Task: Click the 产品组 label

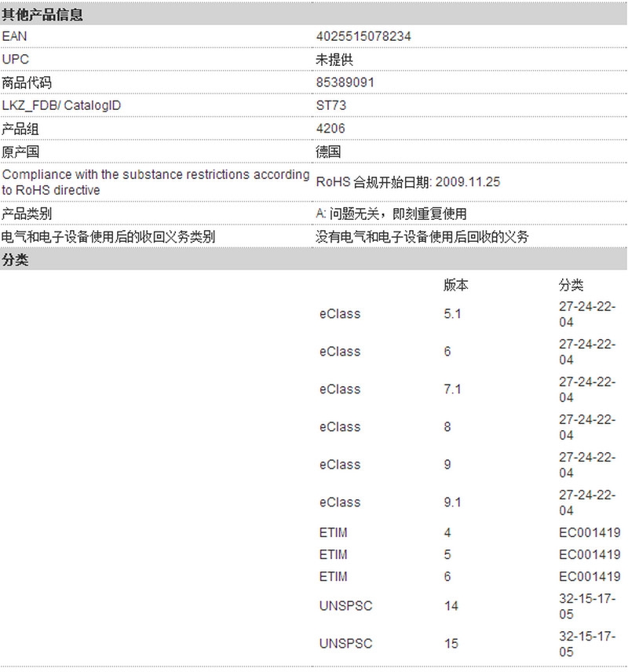Action: click(20, 129)
